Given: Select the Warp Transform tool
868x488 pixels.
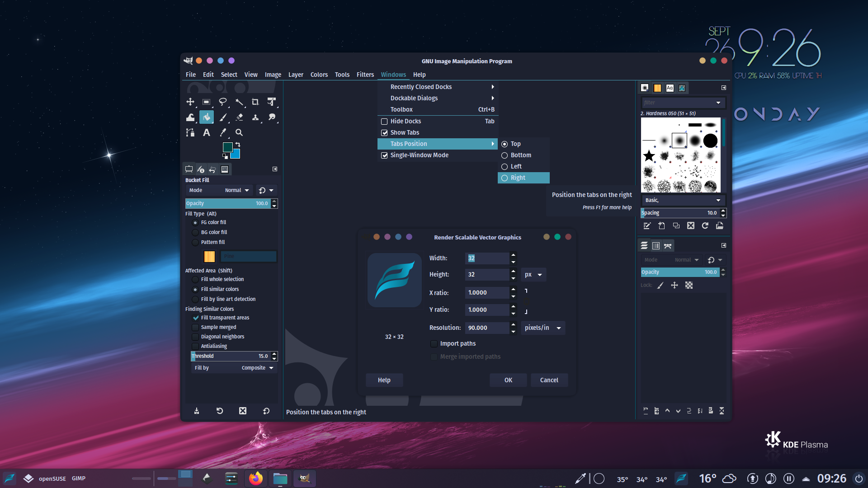Looking at the screenshot, I should point(190,117).
